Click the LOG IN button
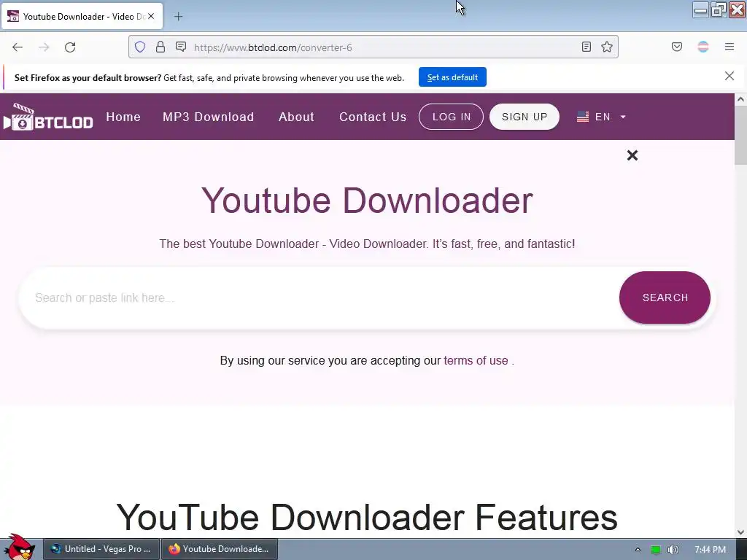 pos(451,117)
